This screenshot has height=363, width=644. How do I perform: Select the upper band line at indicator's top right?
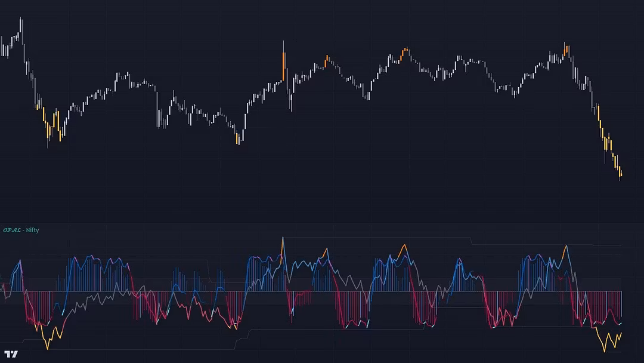pyautogui.click(x=537, y=245)
